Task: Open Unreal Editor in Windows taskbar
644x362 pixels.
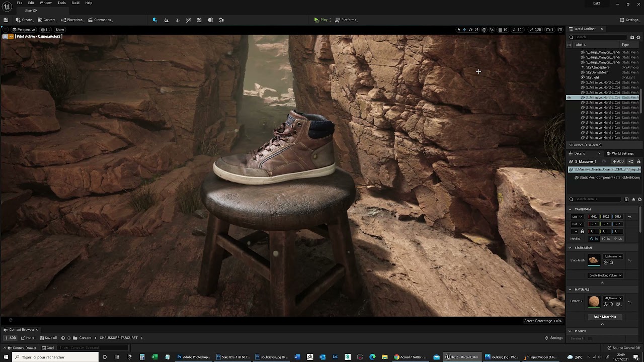Action: tap(461, 357)
